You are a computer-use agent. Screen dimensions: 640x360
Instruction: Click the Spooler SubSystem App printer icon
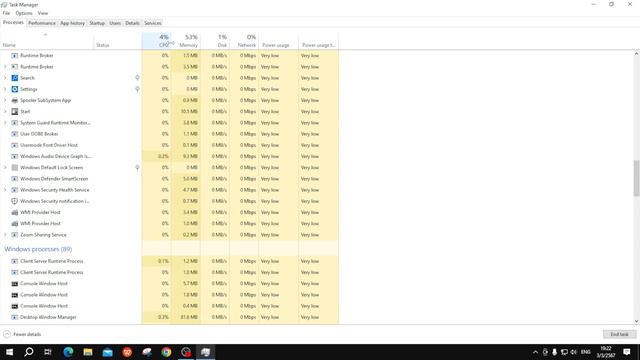click(x=15, y=100)
